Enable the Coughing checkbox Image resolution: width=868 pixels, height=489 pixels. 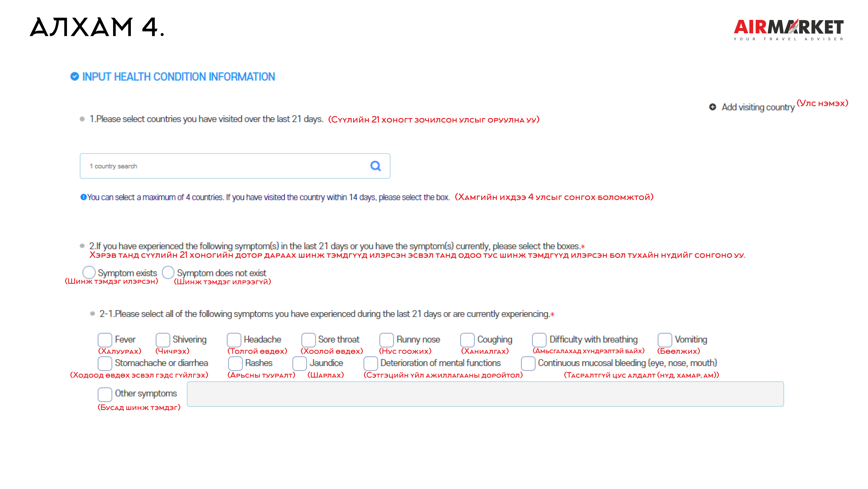click(467, 340)
